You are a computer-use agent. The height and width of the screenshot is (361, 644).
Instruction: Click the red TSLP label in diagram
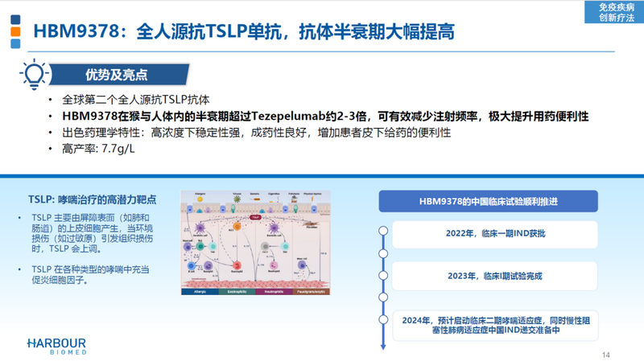pyautogui.click(x=256, y=217)
